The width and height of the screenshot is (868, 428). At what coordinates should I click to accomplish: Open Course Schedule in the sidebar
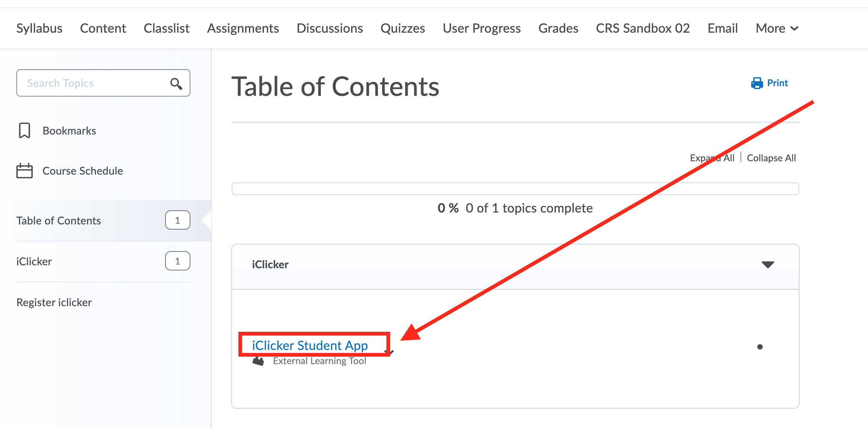point(83,171)
